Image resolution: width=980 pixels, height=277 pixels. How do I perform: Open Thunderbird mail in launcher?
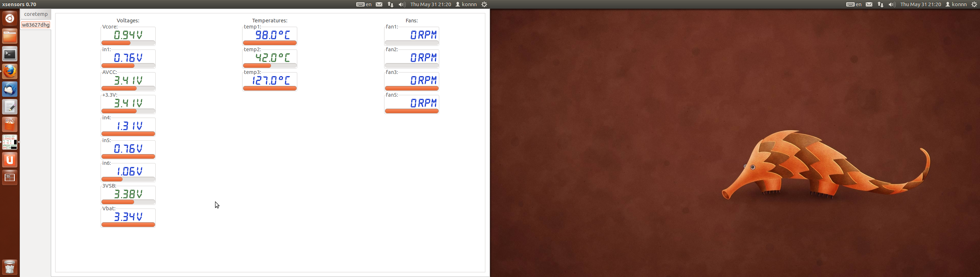(x=10, y=89)
